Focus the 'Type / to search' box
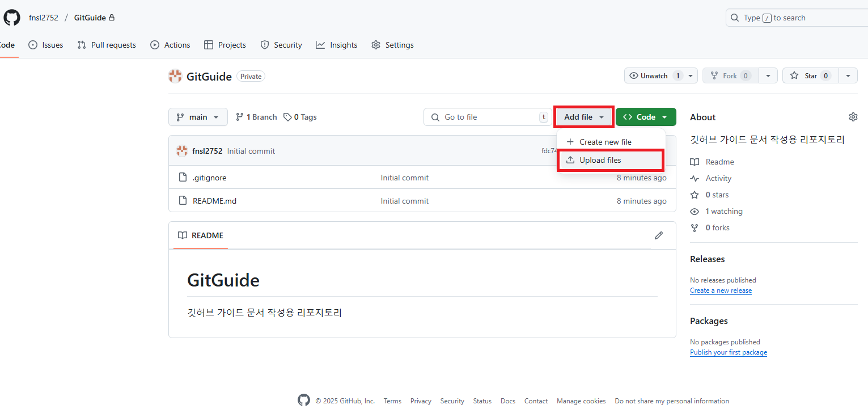868x413 pixels. [797, 18]
